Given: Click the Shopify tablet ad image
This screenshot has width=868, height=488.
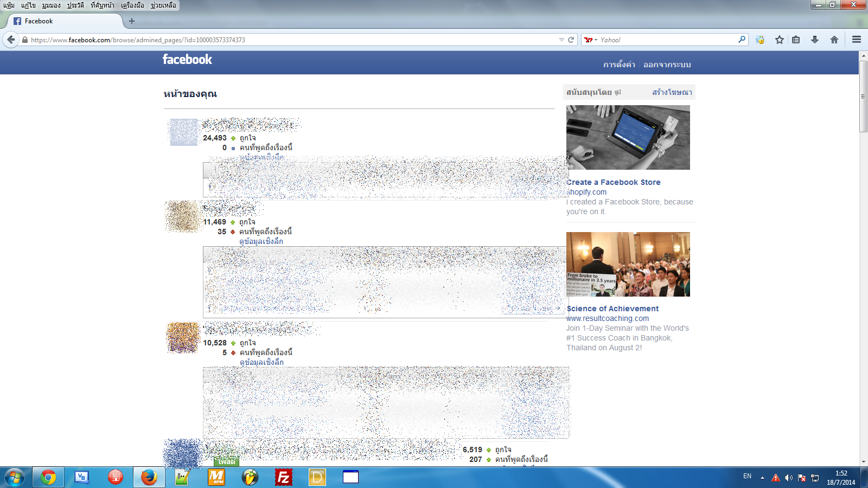Looking at the screenshot, I should tap(628, 137).
